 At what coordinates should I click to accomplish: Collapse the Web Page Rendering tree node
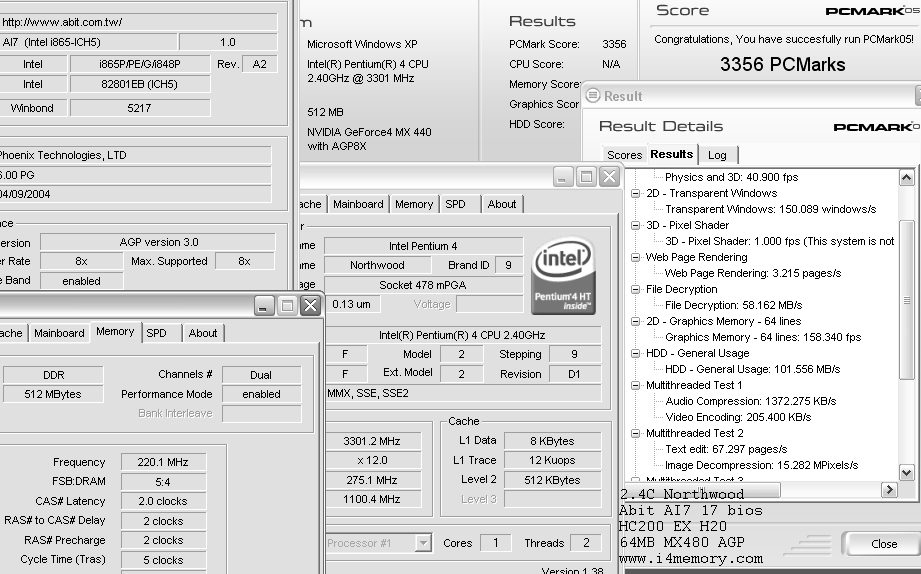(x=635, y=257)
